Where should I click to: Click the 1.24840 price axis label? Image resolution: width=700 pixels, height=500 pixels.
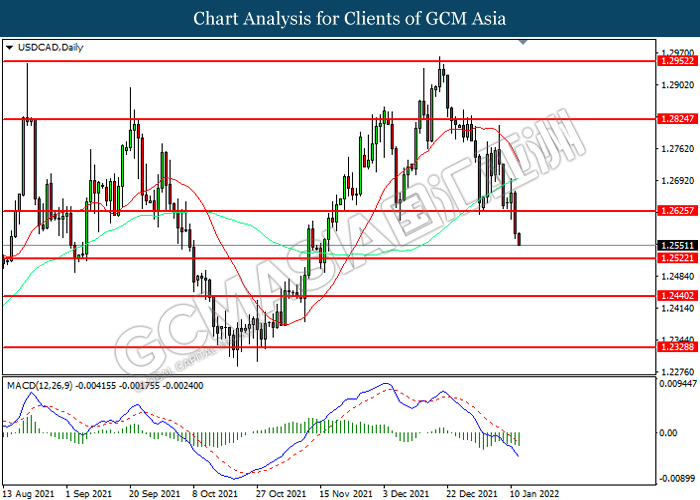click(x=678, y=277)
